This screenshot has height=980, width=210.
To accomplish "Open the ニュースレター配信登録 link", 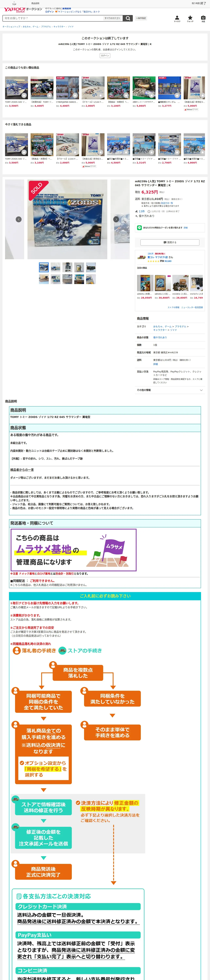I will 192,307.
